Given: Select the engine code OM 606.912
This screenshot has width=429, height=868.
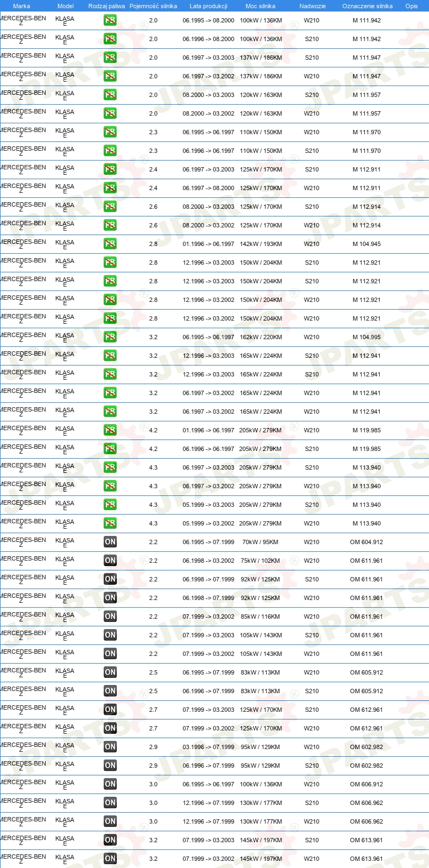Looking at the screenshot, I should pyautogui.click(x=366, y=784).
